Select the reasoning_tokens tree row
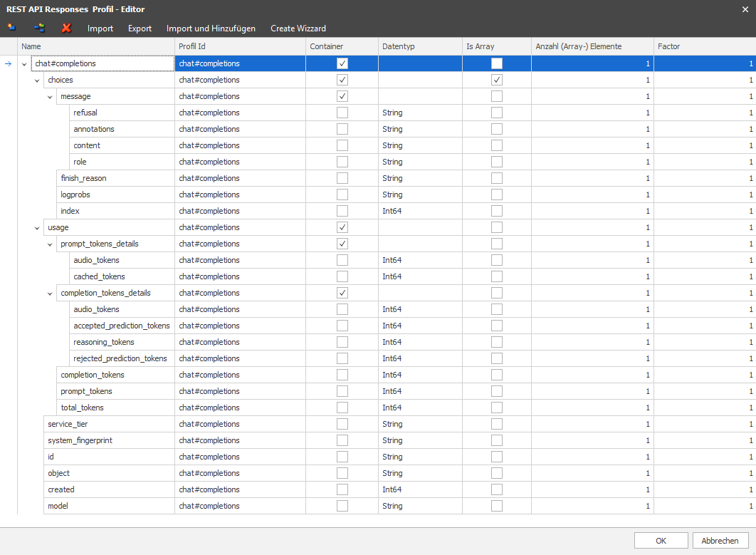Image resolution: width=756 pixels, height=555 pixels. pyautogui.click(x=104, y=342)
